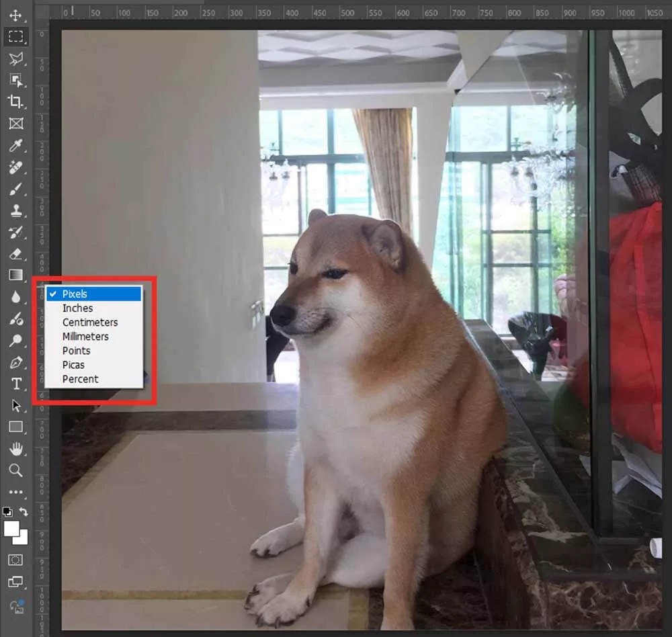Choose Inches from the ruler units menu

[78, 308]
